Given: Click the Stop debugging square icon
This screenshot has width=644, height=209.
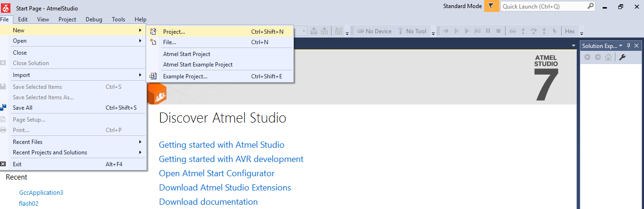Looking at the screenshot, I should coord(498,31).
